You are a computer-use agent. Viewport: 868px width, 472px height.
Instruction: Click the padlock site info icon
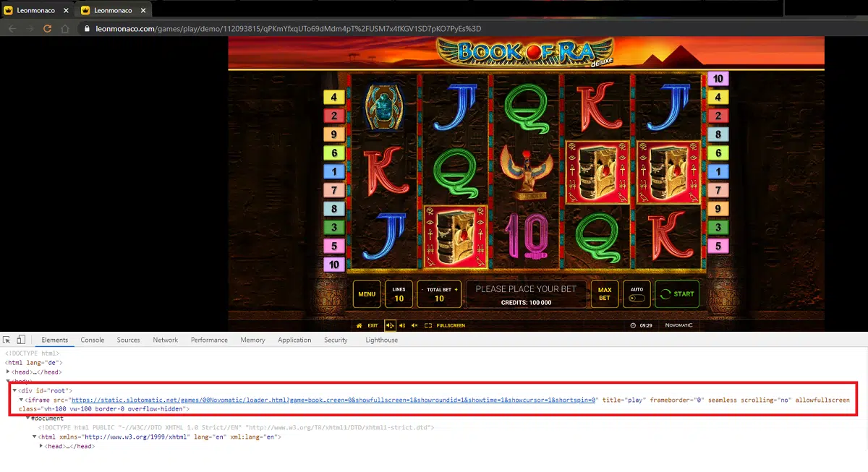click(86, 29)
